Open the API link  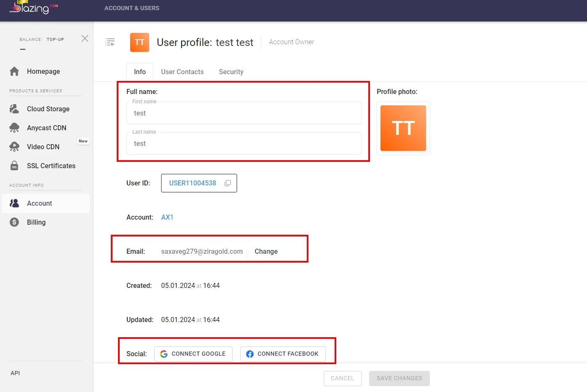coord(15,373)
